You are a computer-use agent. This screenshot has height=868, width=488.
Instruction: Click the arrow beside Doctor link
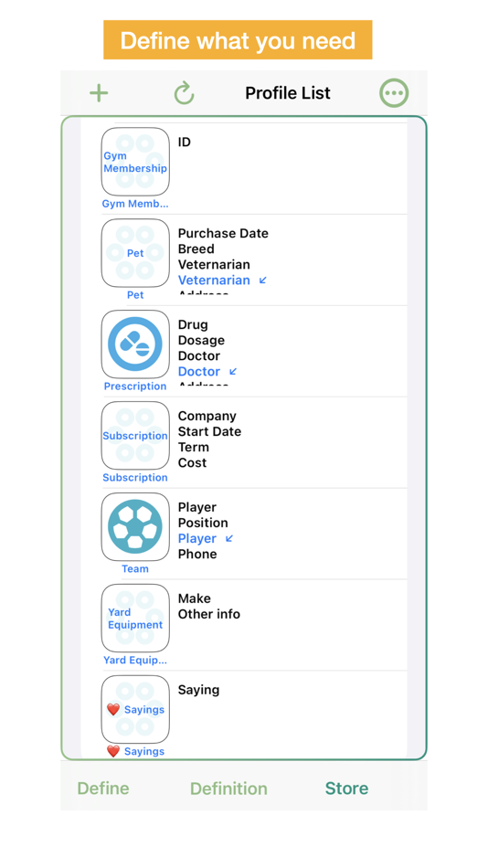coord(233,372)
